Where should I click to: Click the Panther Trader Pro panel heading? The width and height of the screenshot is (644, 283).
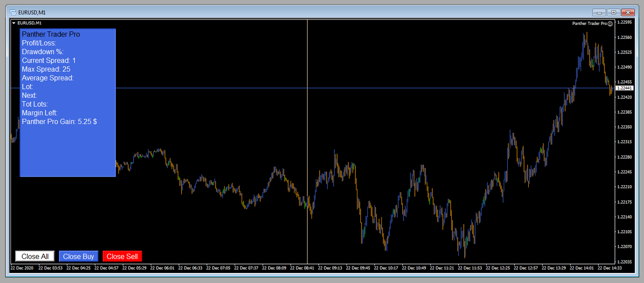click(51, 34)
